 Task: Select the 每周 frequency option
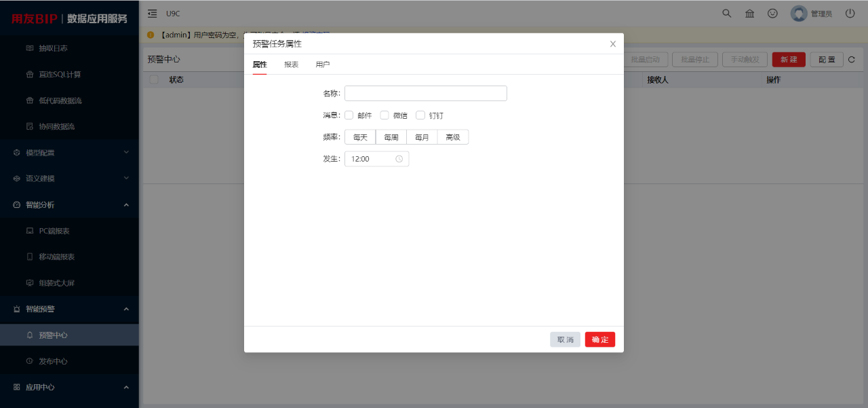click(x=391, y=137)
